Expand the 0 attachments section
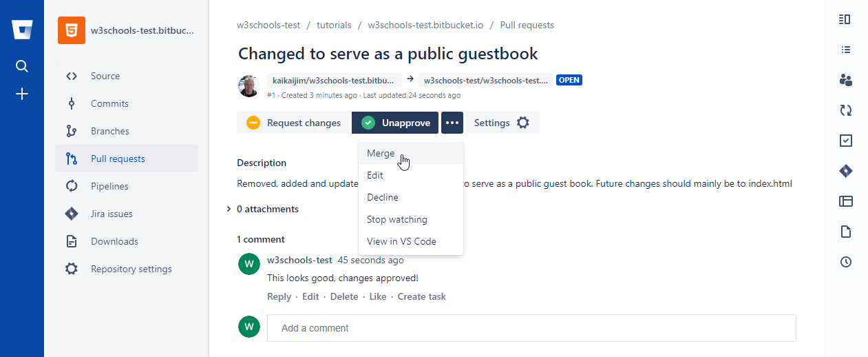The image size is (868, 357). click(267, 209)
